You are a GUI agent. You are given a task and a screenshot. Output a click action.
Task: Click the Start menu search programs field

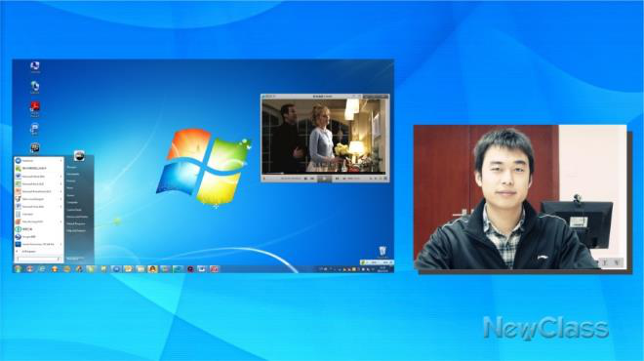(x=39, y=260)
